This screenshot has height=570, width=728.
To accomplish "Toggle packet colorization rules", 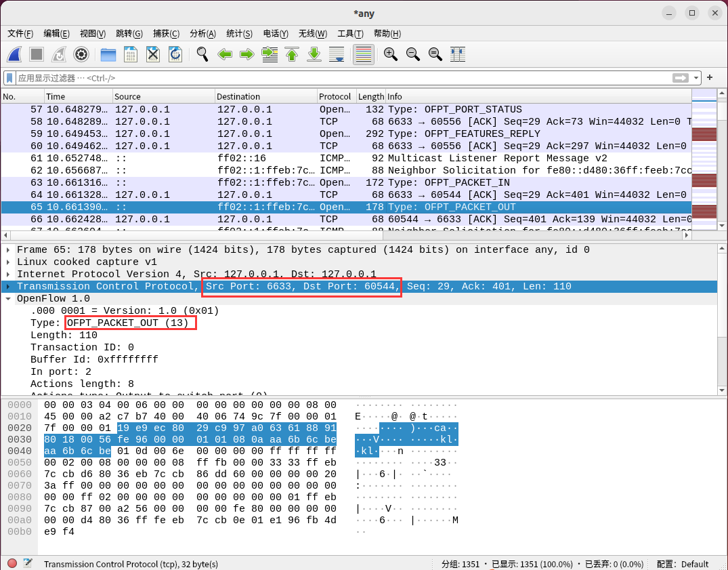I will coord(364,54).
